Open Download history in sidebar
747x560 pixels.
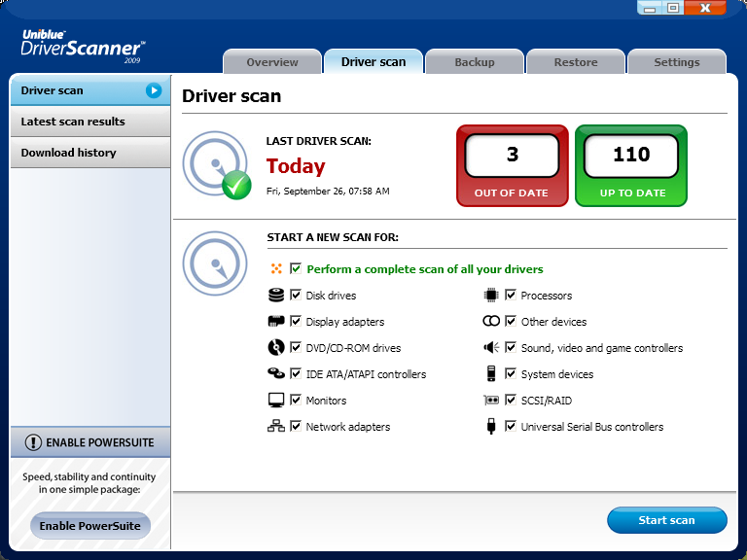tap(68, 153)
